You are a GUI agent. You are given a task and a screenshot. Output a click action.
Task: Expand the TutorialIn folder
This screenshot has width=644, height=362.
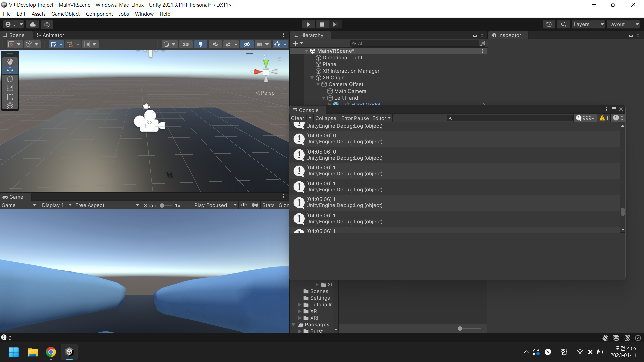click(x=300, y=305)
